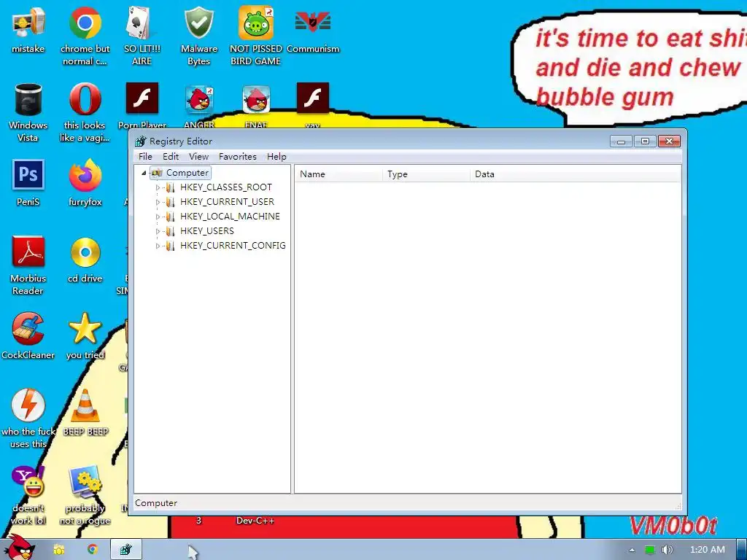Close the Registry Editor window
The height and width of the screenshot is (560, 747).
tap(669, 141)
